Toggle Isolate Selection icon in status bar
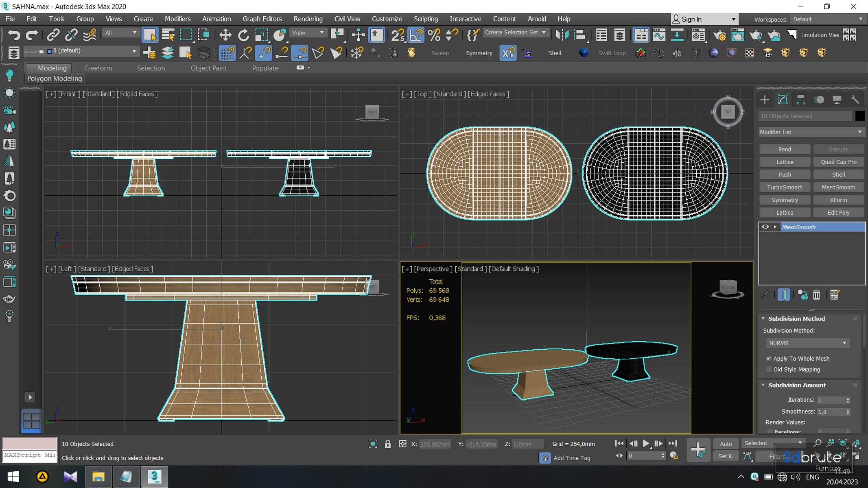 (x=373, y=444)
